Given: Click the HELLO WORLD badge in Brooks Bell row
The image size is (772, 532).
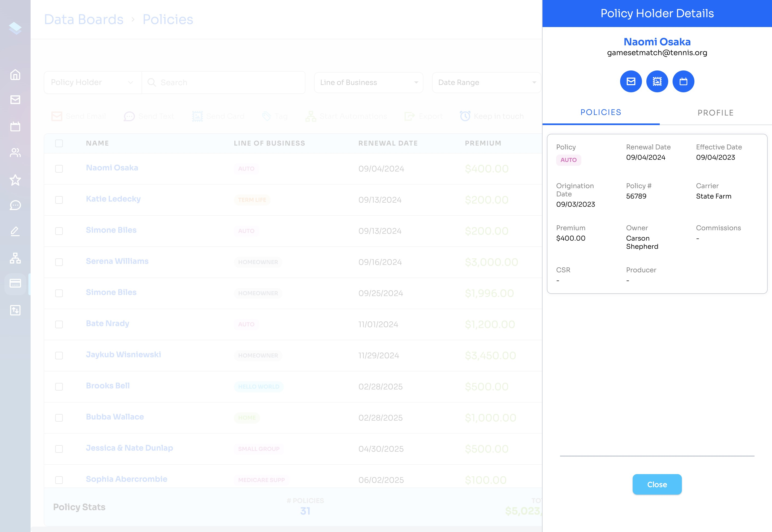Looking at the screenshot, I should coord(259,387).
